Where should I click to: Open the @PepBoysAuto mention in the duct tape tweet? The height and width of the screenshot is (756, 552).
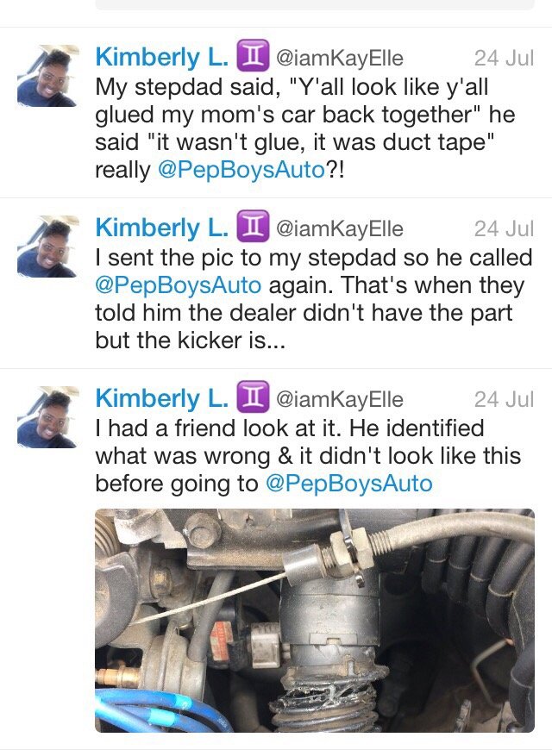pyautogui.click(x=241, y=170)
